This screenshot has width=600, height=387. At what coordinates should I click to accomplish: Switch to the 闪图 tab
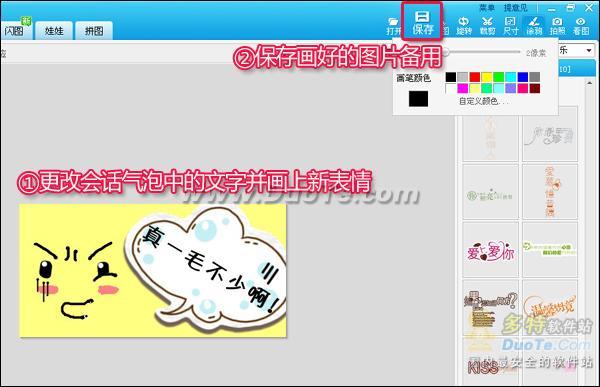coord(15,30)
